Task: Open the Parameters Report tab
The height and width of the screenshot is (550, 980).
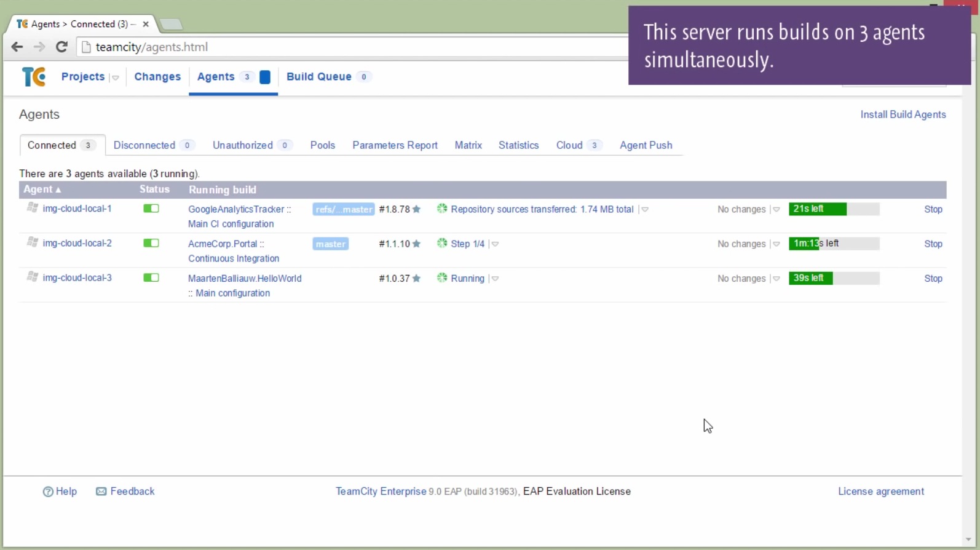Action: (x=395, y=145)
